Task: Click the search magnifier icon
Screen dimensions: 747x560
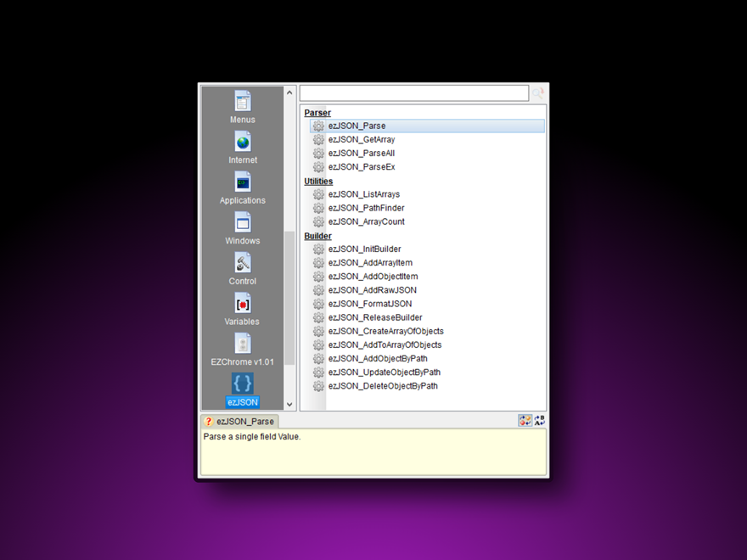Action: coord(538,93)
